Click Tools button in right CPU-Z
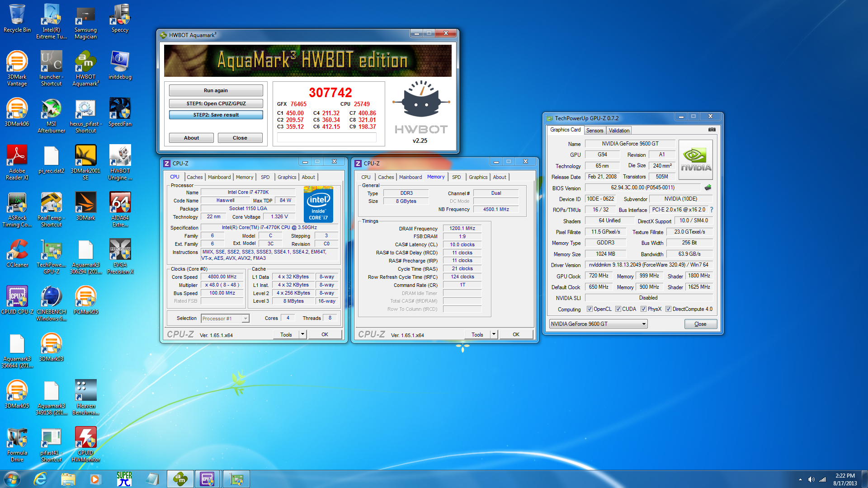 [x=477, y=335]
